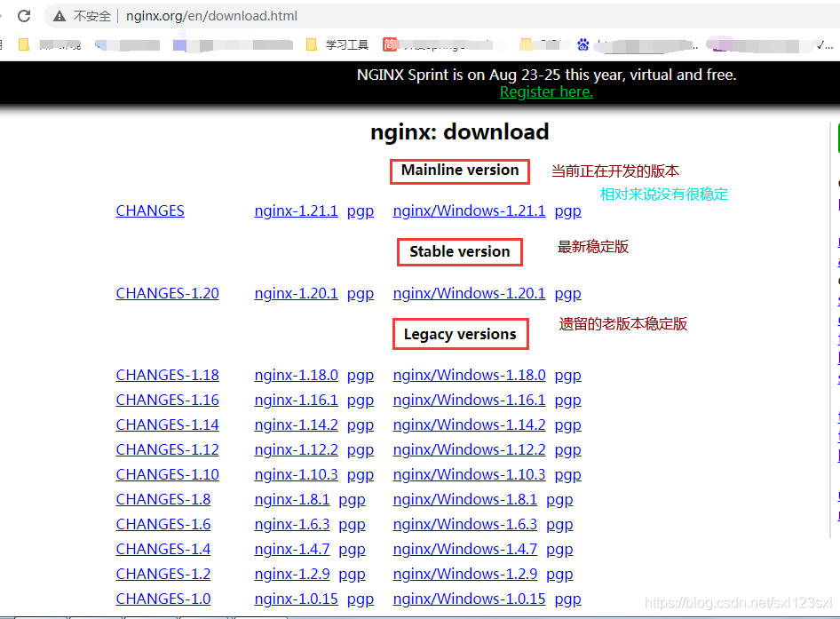Open pgp for nginx/Windows-1.21.1
The image size is (840, 619).
[568, 211]
